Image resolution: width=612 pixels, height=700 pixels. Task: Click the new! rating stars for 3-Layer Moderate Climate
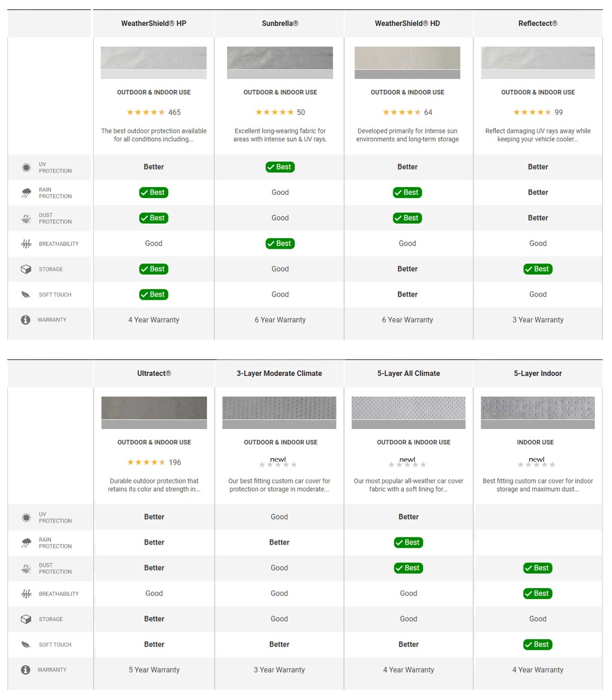278,462
